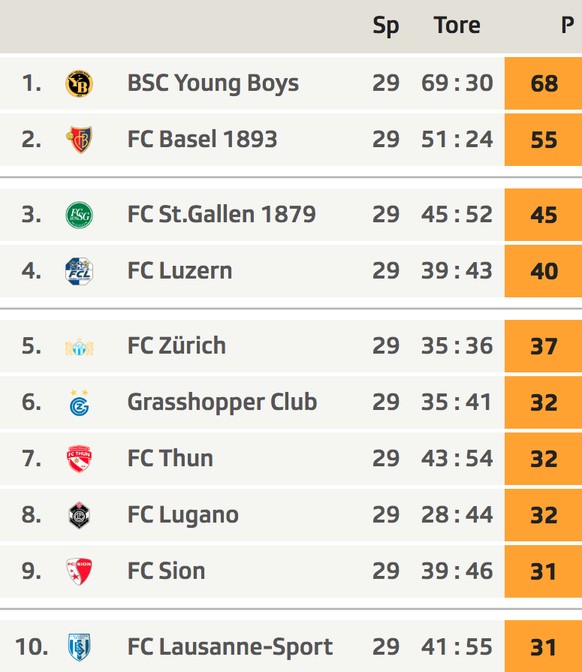Image resolution: width=582 pixels, height=672 pixels.
Task: Click the Grasshopper Club GZ logo
Action: (79, 402)
